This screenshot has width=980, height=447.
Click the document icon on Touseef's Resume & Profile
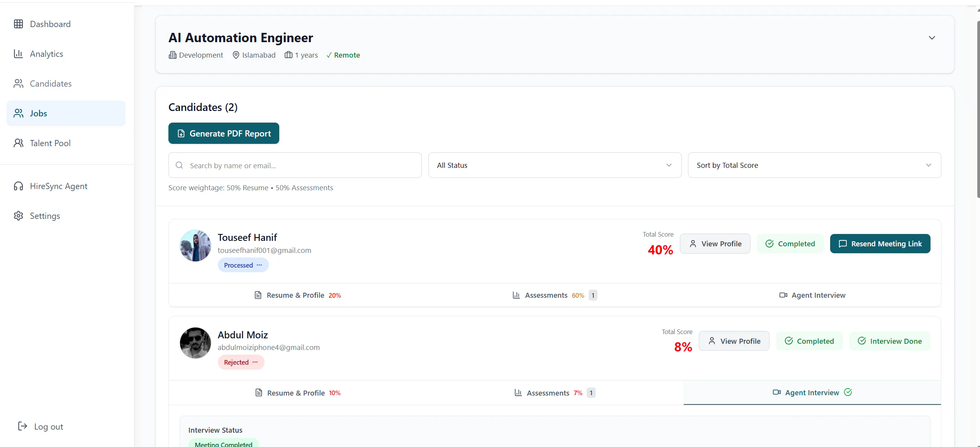pos(258,295)
